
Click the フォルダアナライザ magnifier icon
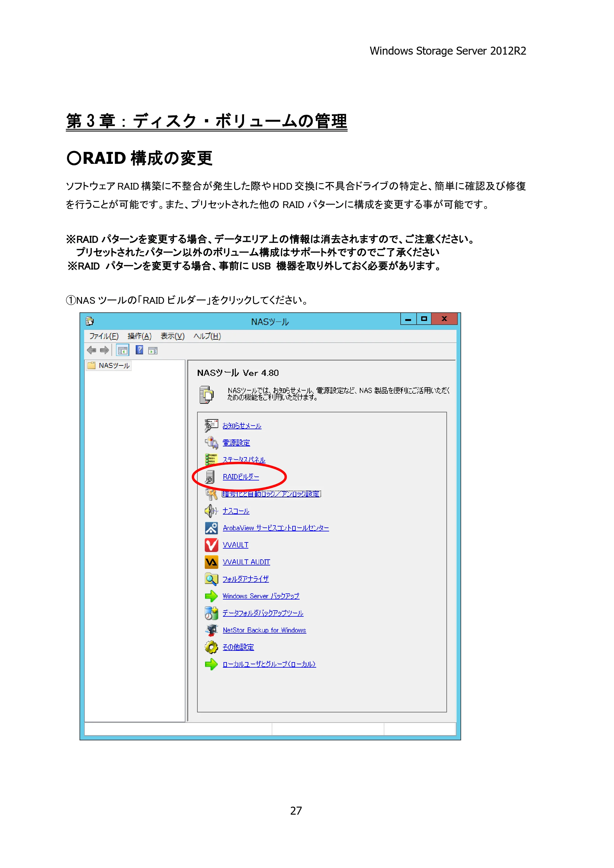tap(211, 579)
